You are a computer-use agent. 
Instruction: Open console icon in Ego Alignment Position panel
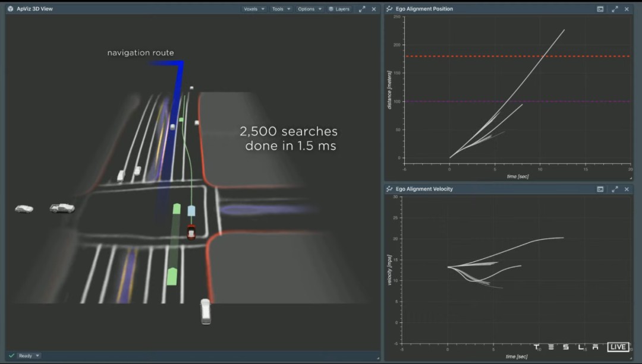pos(600,9)
